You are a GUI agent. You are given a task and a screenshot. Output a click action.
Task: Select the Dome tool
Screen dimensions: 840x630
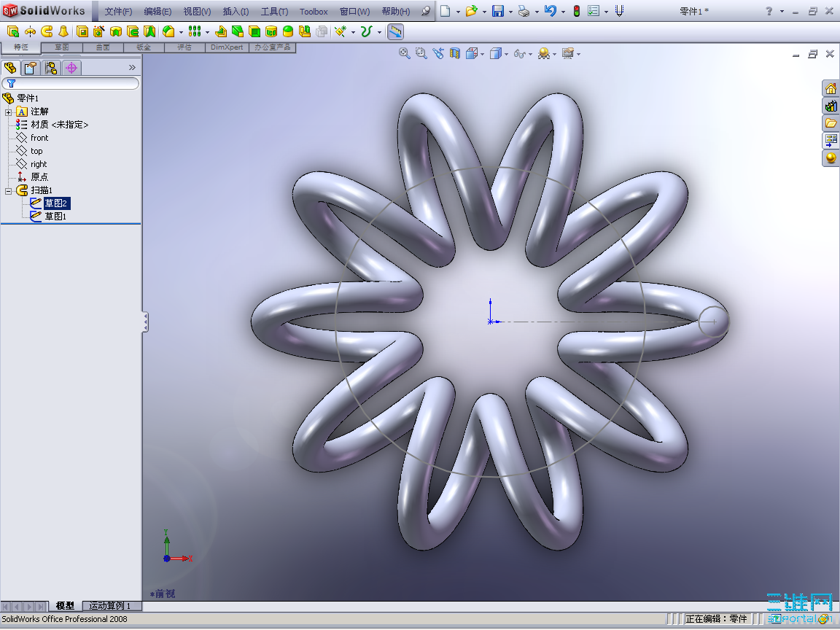click(288, 31)
